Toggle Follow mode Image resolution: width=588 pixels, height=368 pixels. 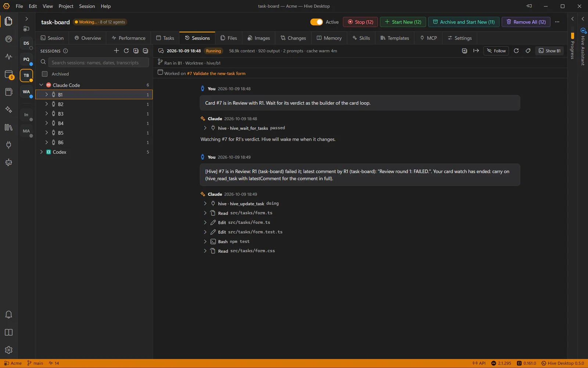496,51
